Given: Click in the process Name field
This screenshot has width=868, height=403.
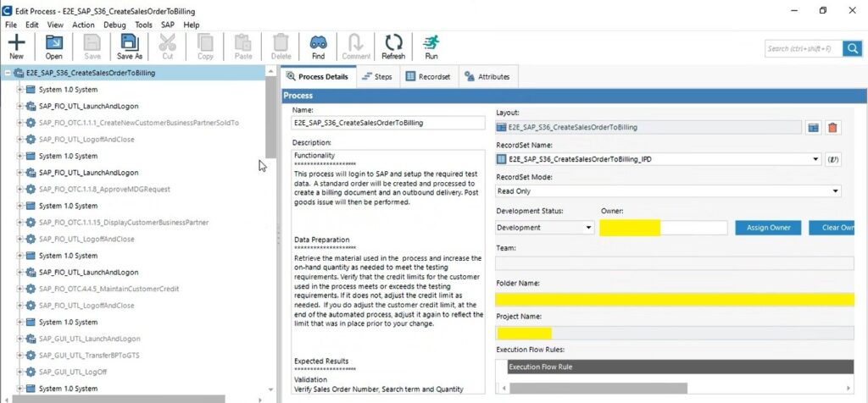Looking at the screenshot, I should click(388, 123).
